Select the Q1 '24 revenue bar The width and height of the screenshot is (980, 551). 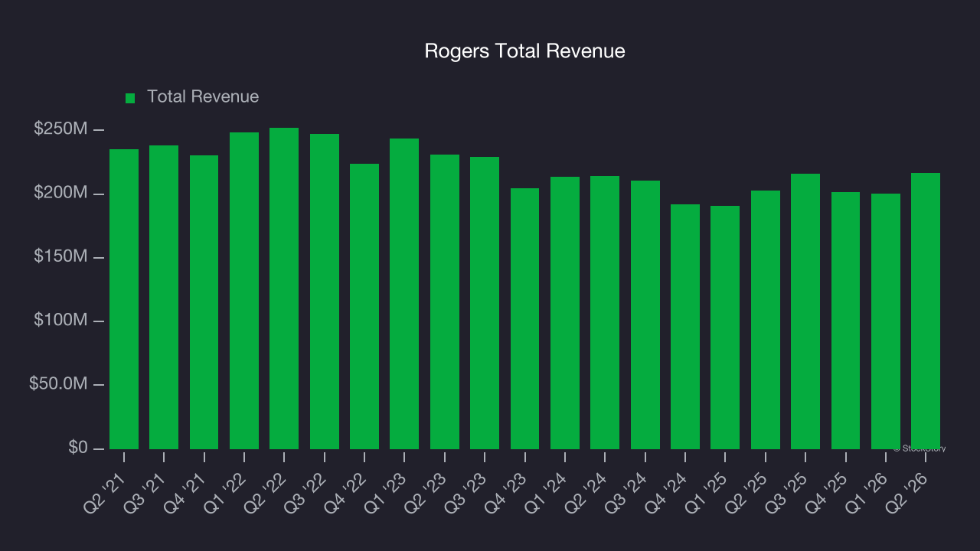tap(565, 313)
